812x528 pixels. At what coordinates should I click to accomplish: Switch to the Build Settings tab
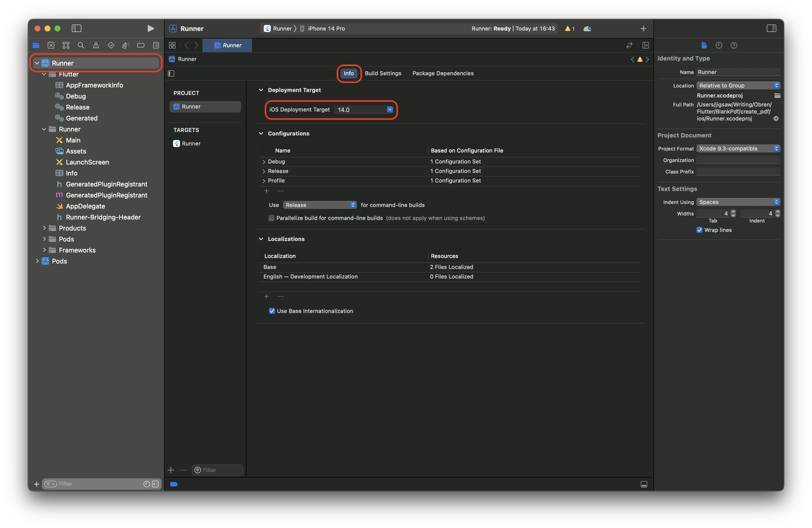tap(383, 73)
